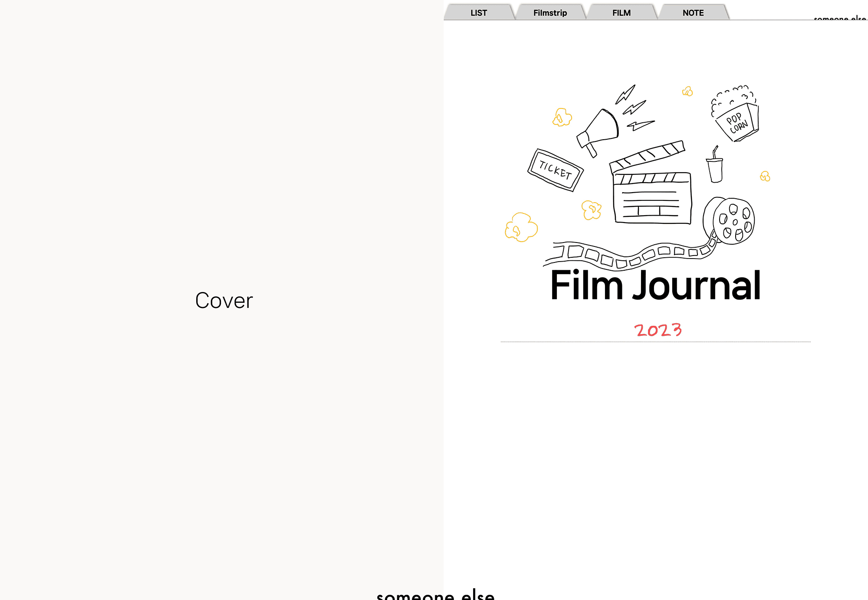Click someone else text top right
This screenshot has height=600, width=868.
tap(839, 18)
